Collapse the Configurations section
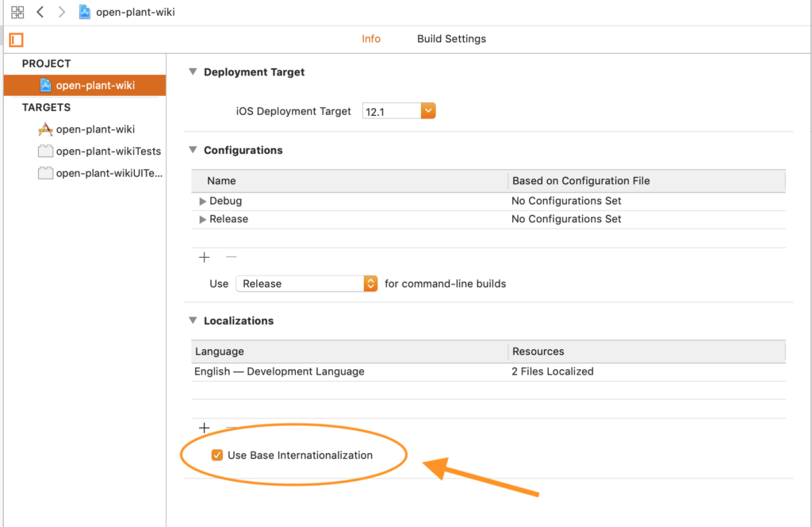Screen dimensions: 812x527 (x=193, y=150)
